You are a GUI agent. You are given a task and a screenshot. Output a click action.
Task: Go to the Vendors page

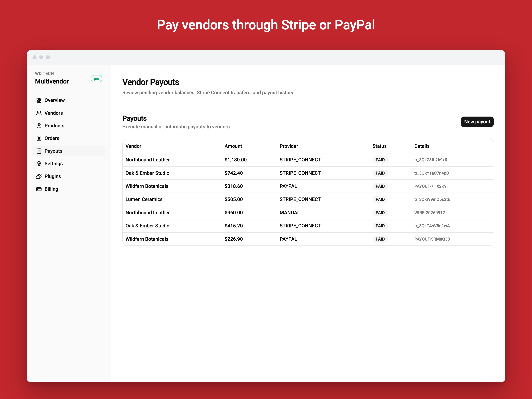(68, 113)
